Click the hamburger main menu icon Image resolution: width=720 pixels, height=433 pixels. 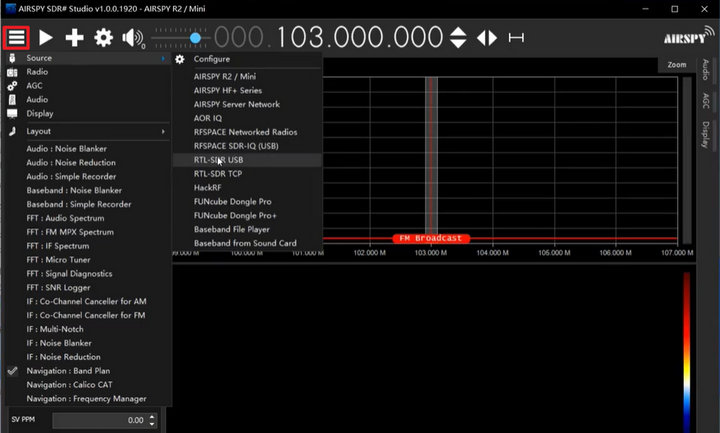[x=16, y=38]
